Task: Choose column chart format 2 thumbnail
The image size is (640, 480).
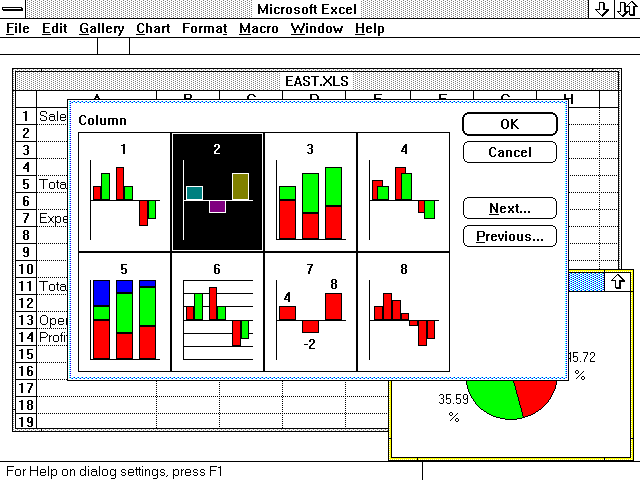Action: (218, 192)
